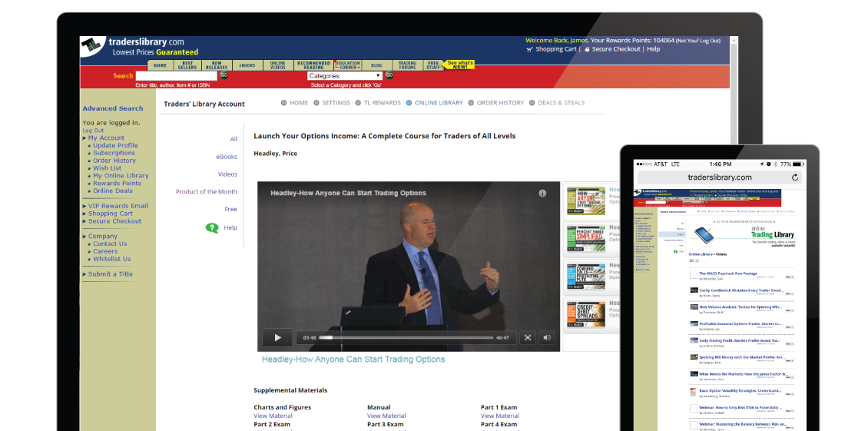This screenshot has width=868, height=431.
Task: Play the Headley trading options video
Action: [277, 337]
